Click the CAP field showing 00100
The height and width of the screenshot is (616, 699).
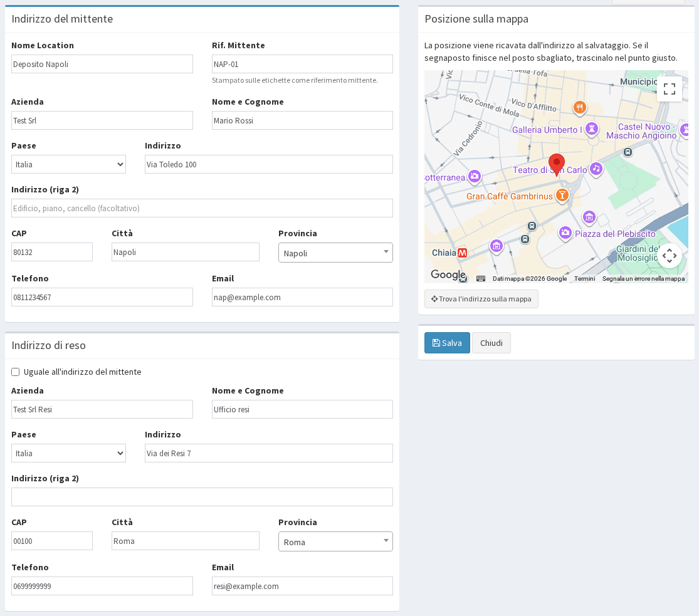click(52, 541)
